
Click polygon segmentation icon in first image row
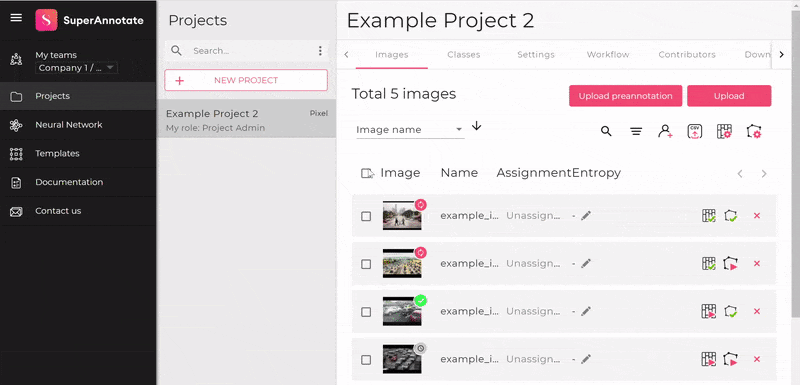pos(731,216)
